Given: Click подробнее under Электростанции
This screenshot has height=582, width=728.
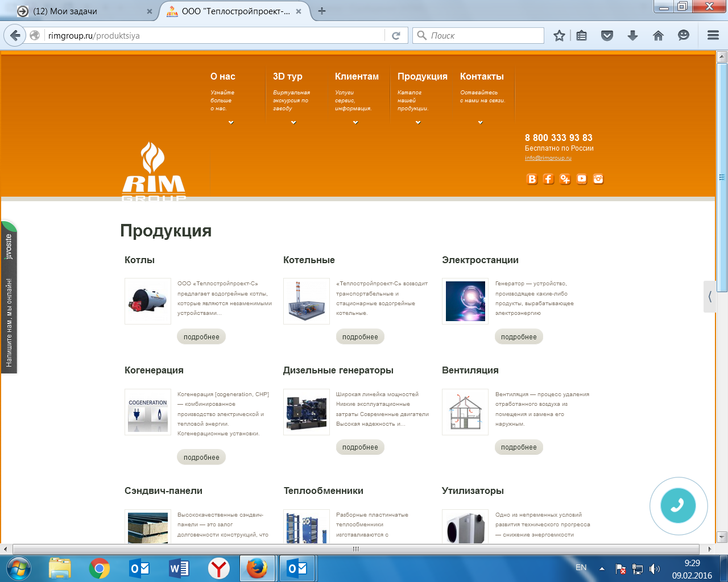Looking at the screenshot, I should [x=519, y=337].
